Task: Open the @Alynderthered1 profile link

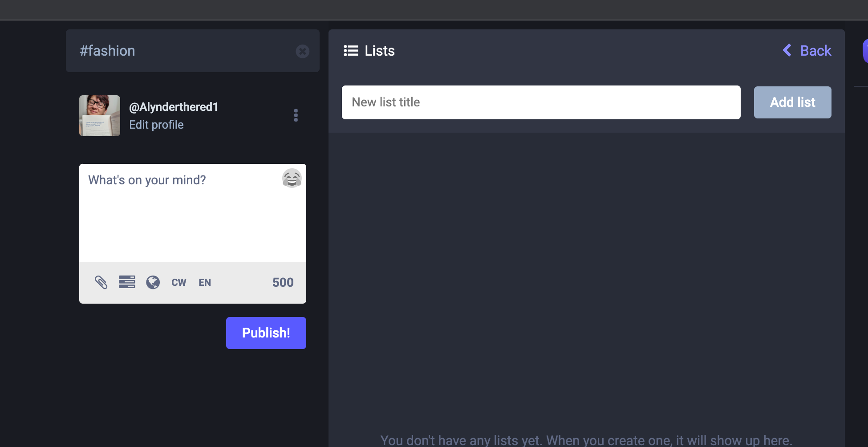Action: (x=174, y=107)
